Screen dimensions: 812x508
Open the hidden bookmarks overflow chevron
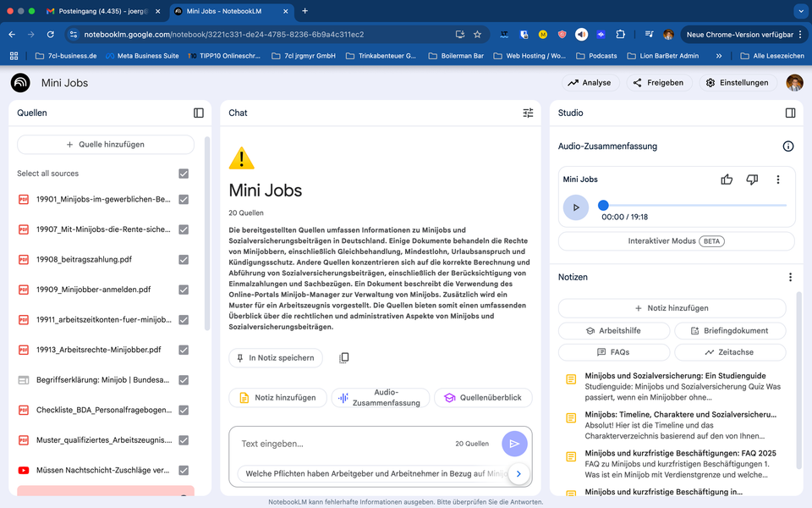(721, 54)
